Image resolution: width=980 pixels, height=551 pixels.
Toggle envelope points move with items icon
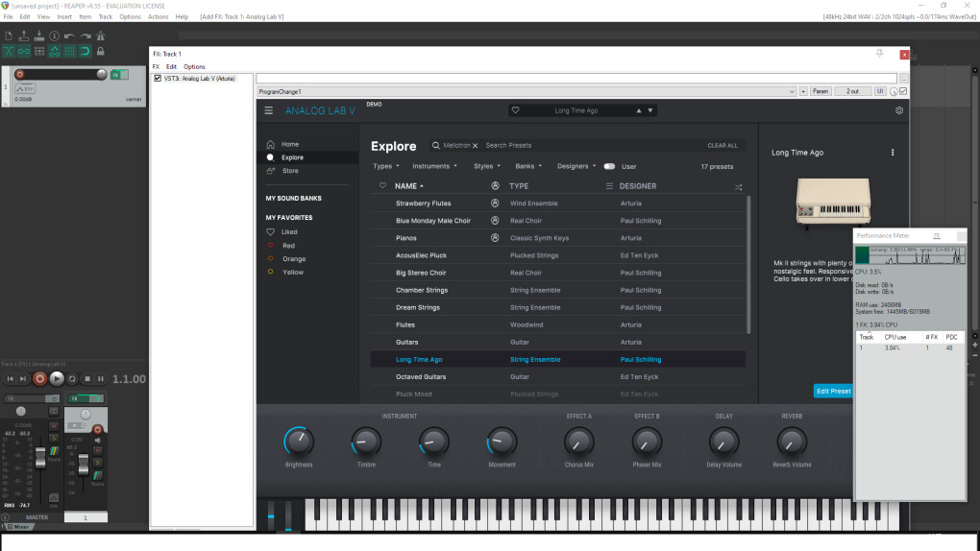tap(55, 51)
